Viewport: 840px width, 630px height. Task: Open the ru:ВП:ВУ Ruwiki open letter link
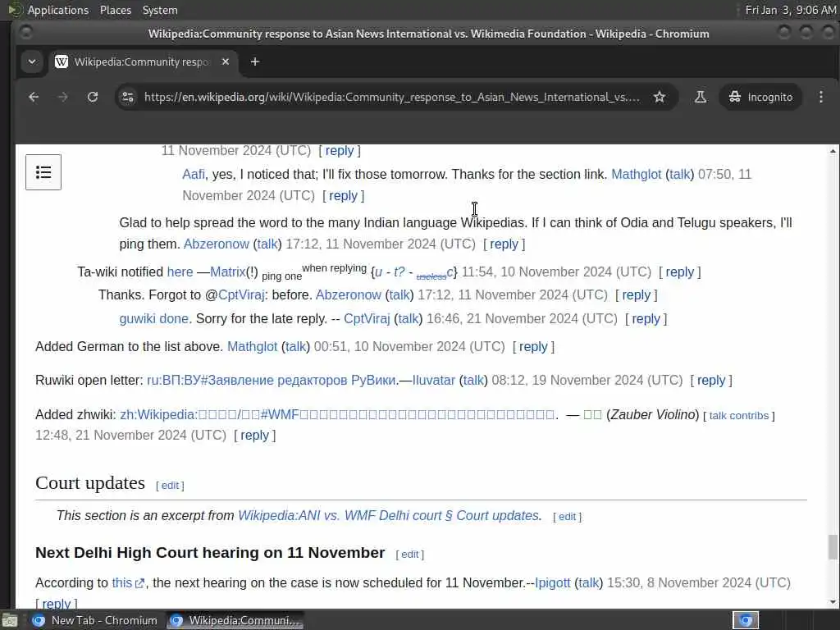pyautogui.click(x=271, y=380)
